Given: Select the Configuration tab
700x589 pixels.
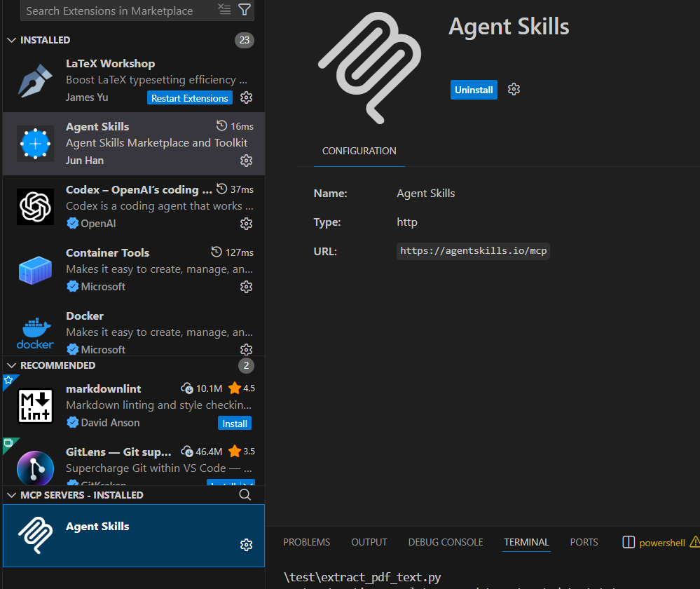Looking at the screenshot, I should 359,151.
